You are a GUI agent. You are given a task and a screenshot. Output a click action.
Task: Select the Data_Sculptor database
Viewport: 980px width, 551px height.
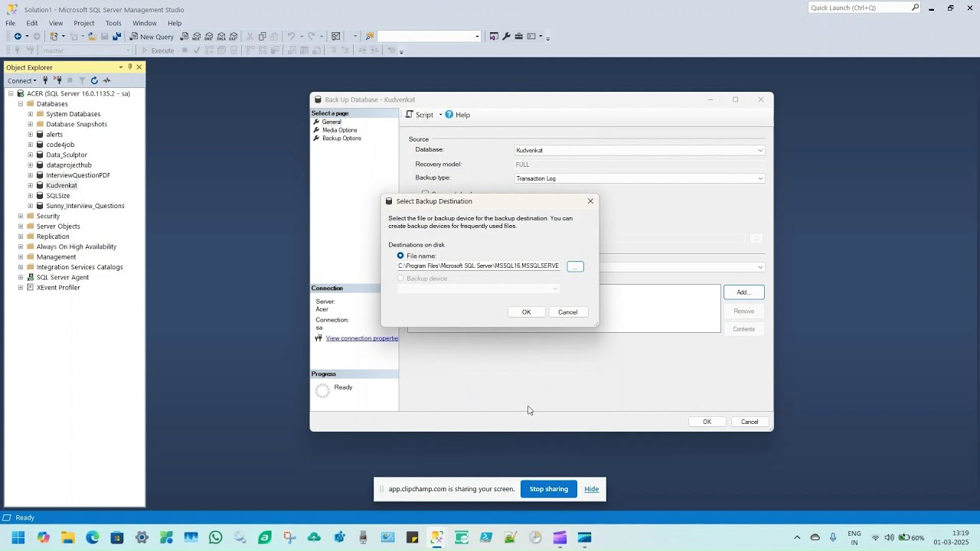click(67, 155)
